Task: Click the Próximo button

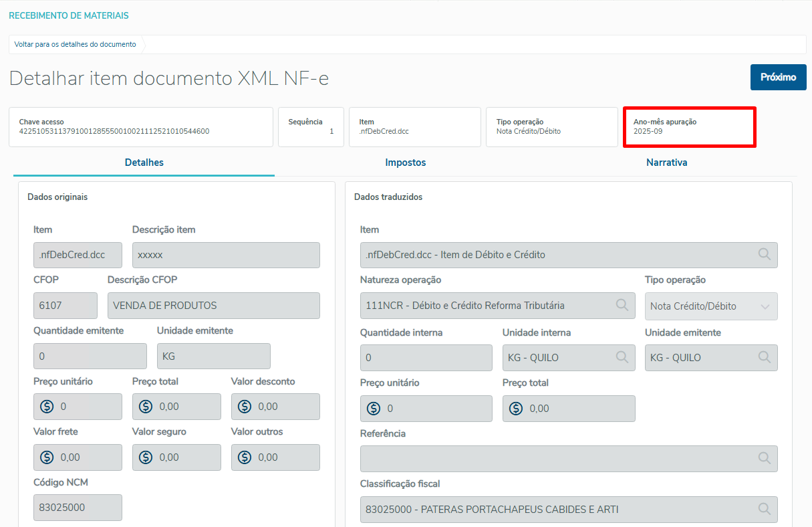Action: [x=778, y=77]
